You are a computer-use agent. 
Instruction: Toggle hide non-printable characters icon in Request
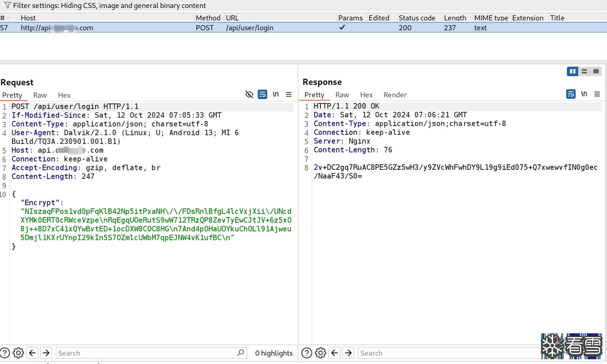point(249,95)
